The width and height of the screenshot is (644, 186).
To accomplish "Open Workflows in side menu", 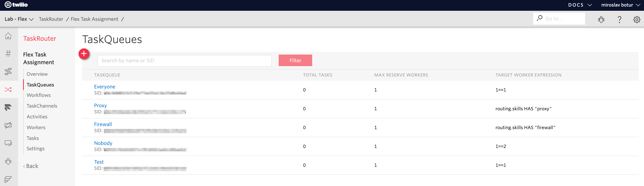I will tap(38, 95).
